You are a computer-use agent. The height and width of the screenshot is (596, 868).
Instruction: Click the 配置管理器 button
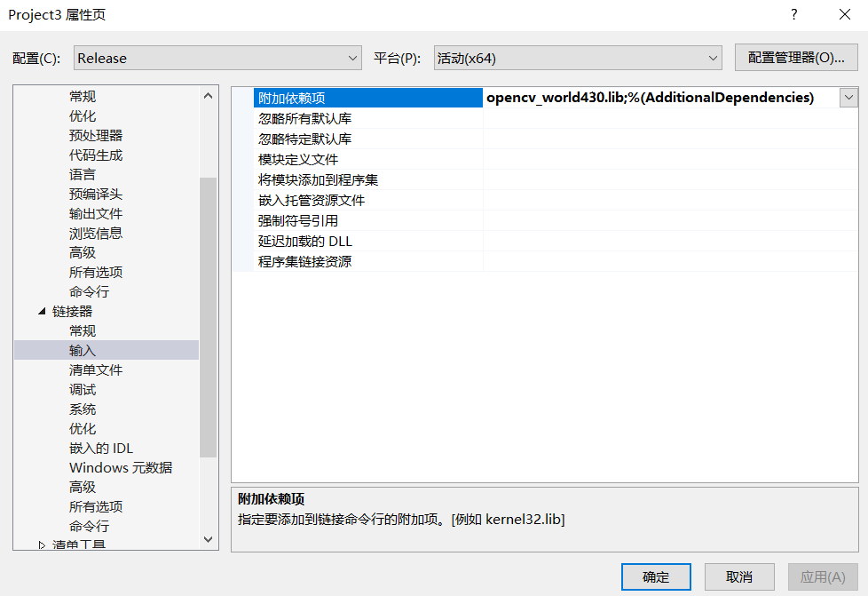tap(796, 58)
